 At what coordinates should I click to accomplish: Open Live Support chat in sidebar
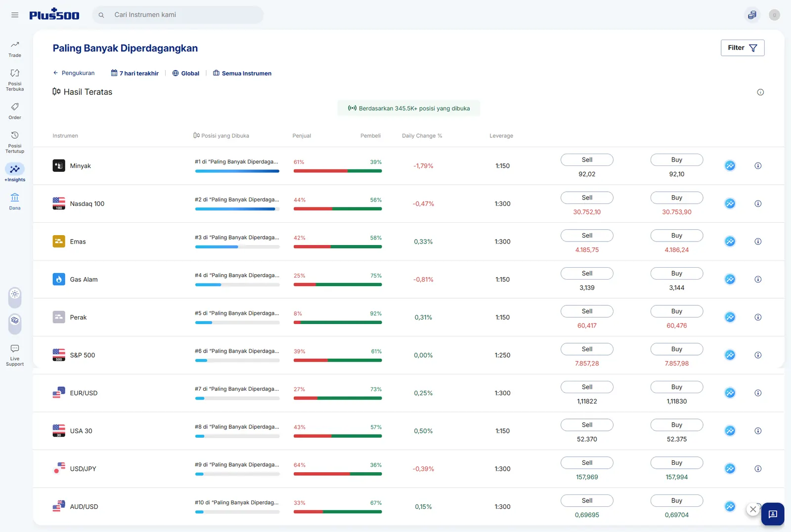(15, 355)
